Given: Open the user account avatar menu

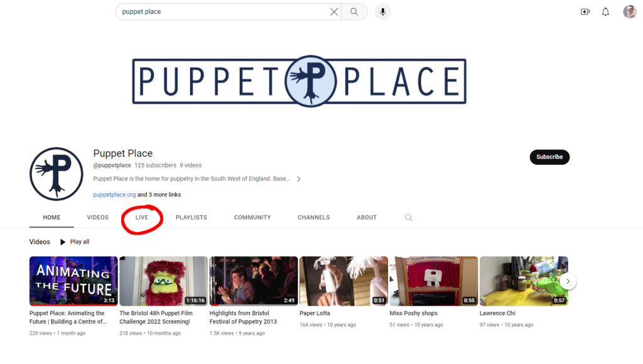Looking at the screenshot, I should [x=629, y=12].
